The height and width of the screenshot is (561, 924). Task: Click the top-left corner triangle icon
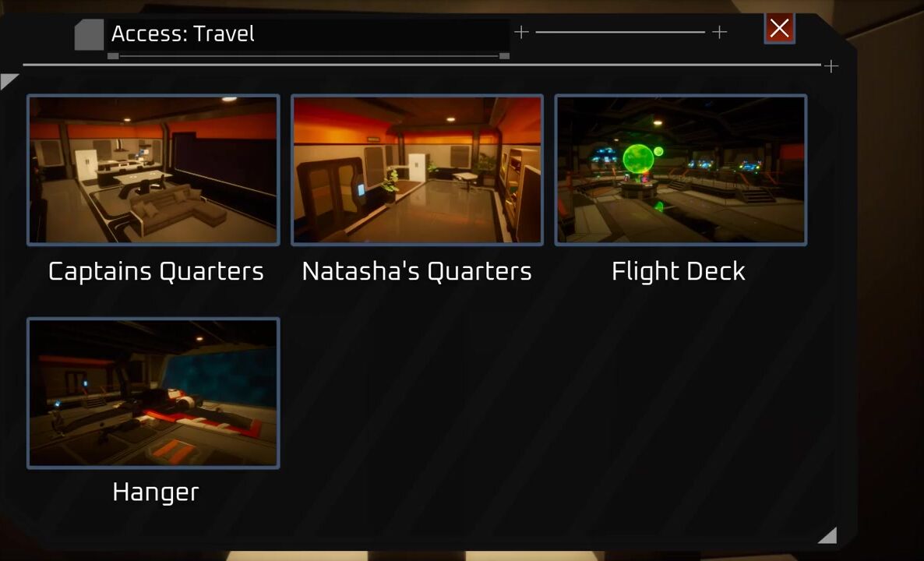pos(9,80)
